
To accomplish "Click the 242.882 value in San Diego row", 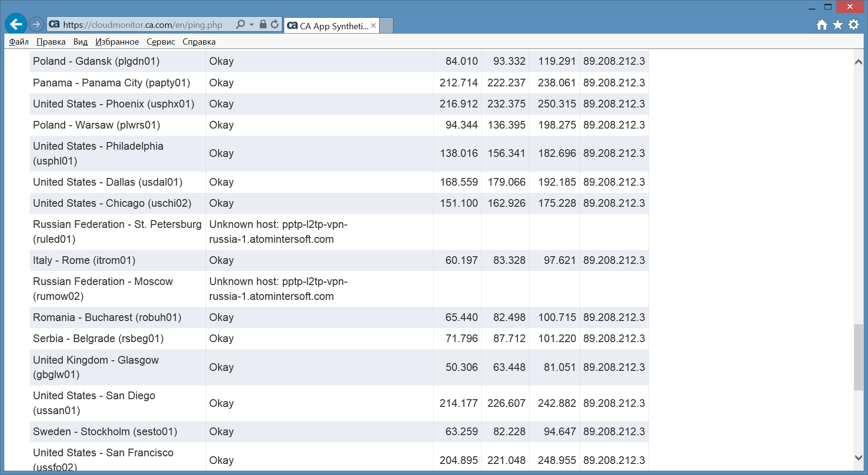I will tap(557, 404).
